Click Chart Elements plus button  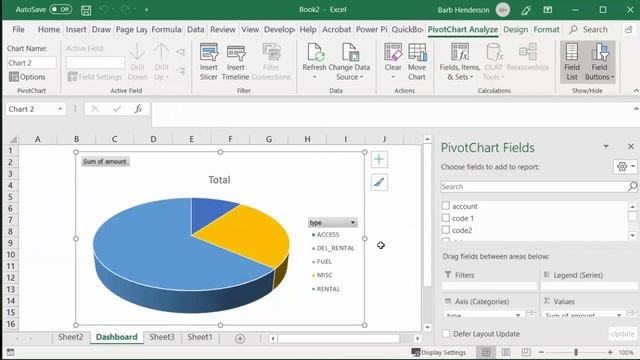[x=379, y=159]
